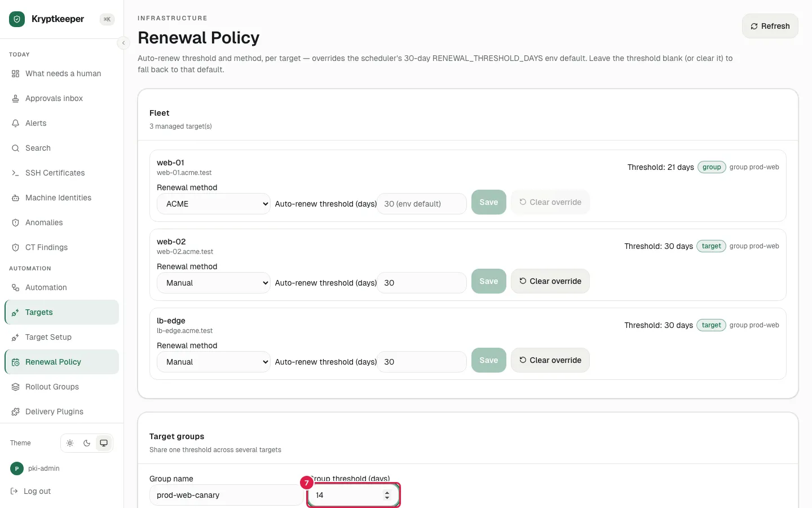This screenshot has height=508, width=812.
Task: Open the command palette shortcut badge
Action: (107, 19)
